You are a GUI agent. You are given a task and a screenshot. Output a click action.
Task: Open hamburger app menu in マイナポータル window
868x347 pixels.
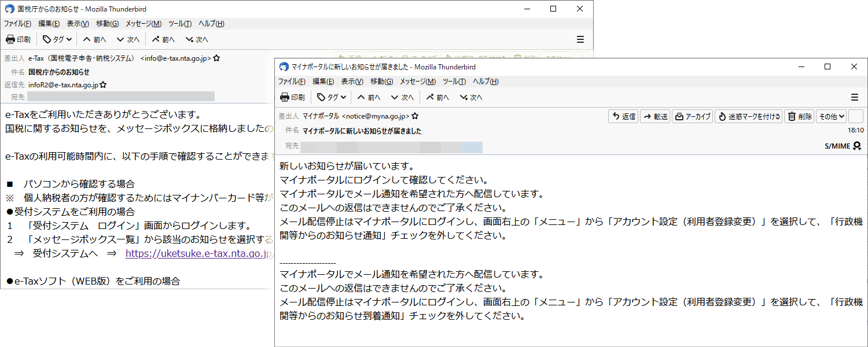pos(855,97)
